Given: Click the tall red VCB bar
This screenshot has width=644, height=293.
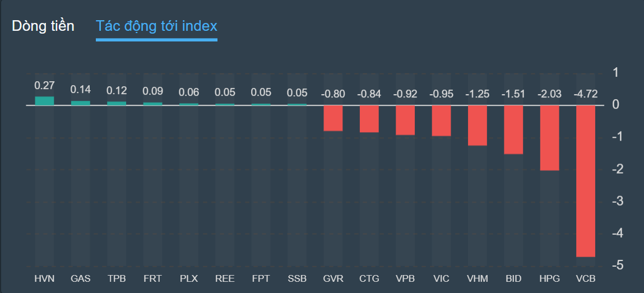Looking at the screenshot, I should coord(586,180).
